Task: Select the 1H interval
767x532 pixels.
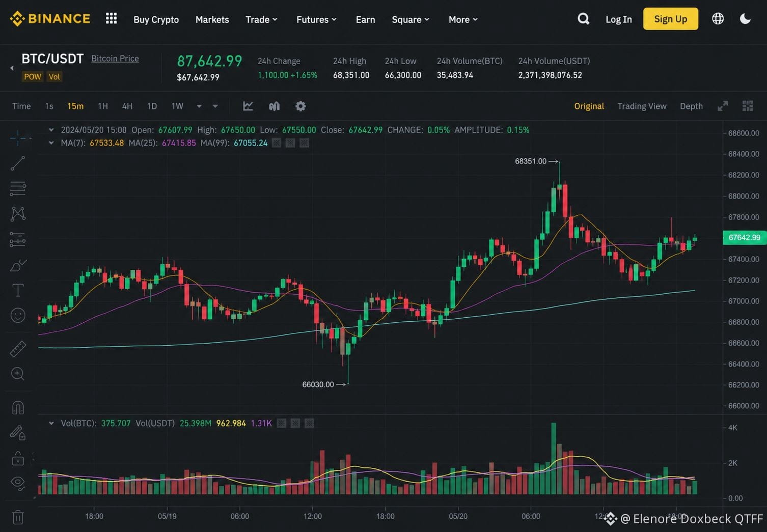Action: point(103,106)
